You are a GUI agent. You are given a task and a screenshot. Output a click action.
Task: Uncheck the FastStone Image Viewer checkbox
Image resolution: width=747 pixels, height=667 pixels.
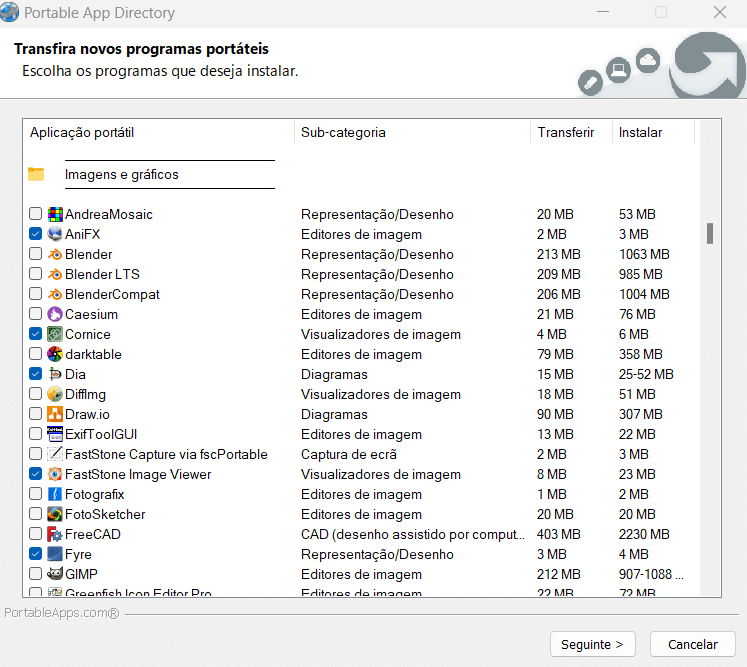tap(35, 474)
